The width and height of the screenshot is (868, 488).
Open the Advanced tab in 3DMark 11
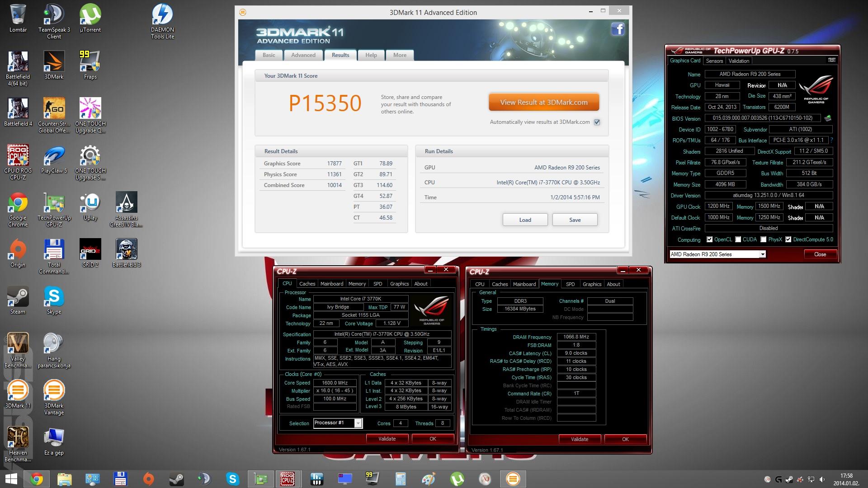(x=303, y=55)
